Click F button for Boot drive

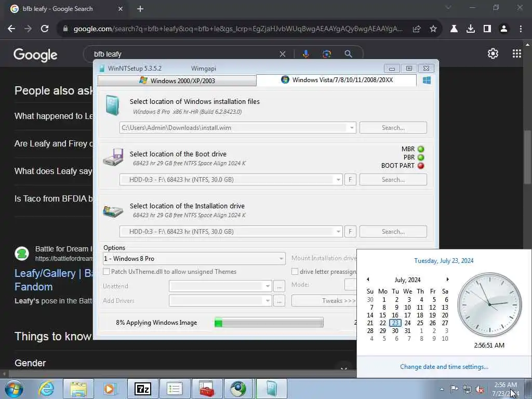350,180
